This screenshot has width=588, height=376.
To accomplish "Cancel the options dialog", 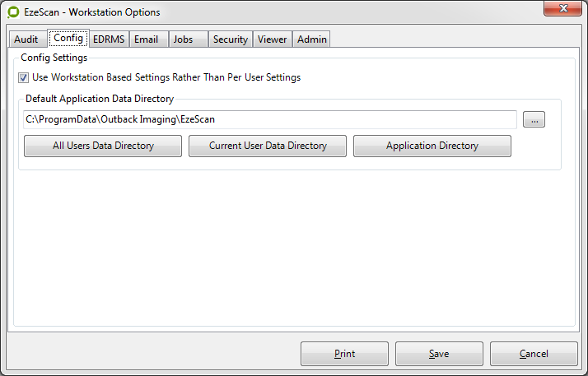I will pyautogui.click(x=534, y=354).
